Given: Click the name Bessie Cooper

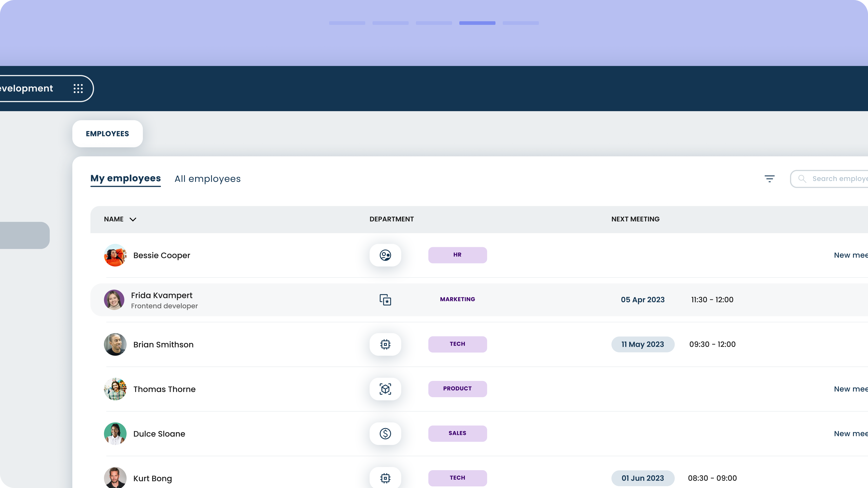Looking at the screenshot, I should 162,256.
